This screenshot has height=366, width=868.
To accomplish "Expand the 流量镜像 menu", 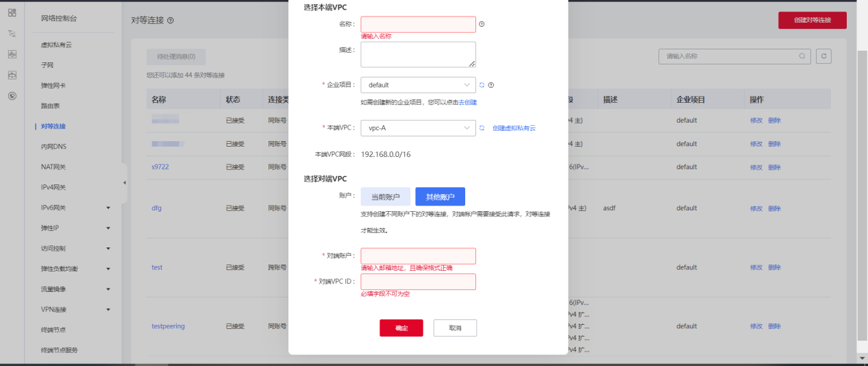I will click(x=108, y=289).
